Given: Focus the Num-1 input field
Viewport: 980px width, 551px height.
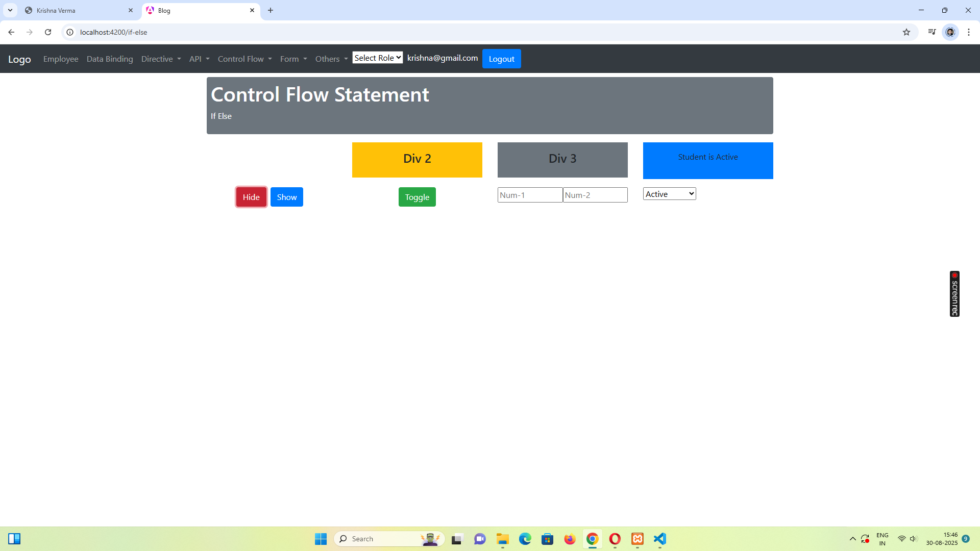Looking at the screenshot, I should coord(530,195).
